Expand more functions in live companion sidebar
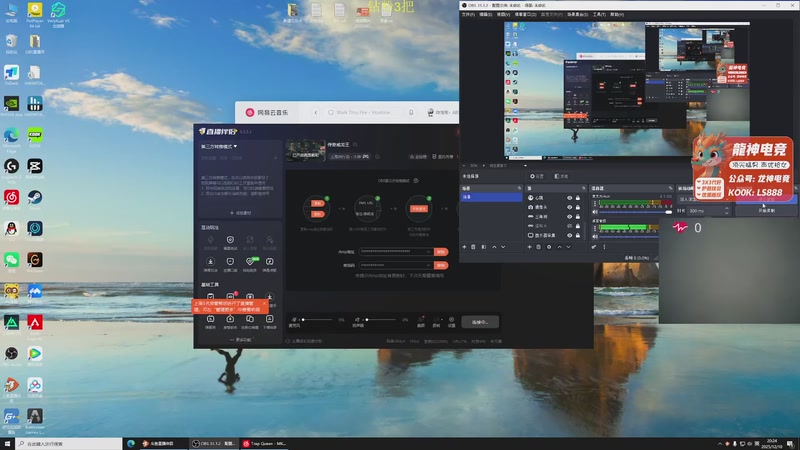Image resolution: width=800 pixels, height=450 pixels. 240,340
